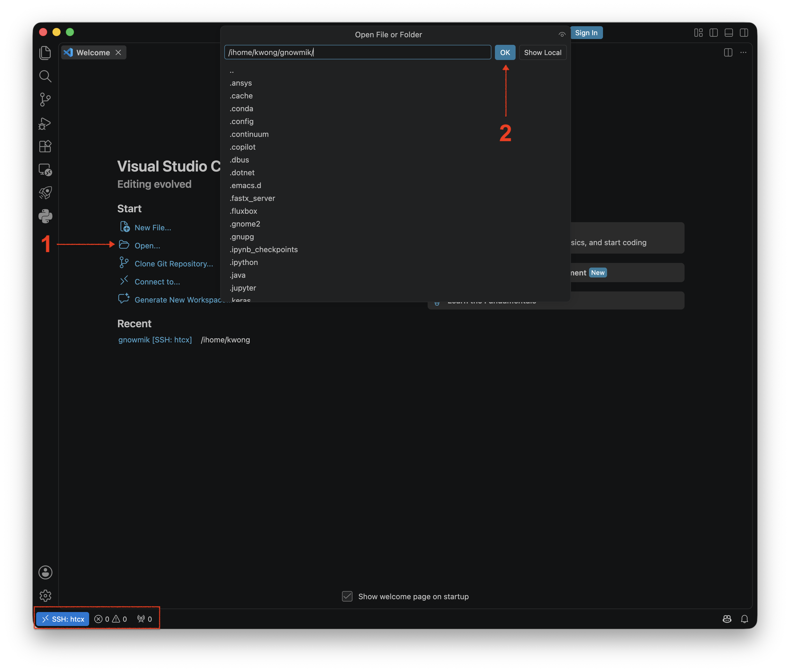Click the Show Local button
The width and height of the screenshot is (790, 672).
pos(543,53)
